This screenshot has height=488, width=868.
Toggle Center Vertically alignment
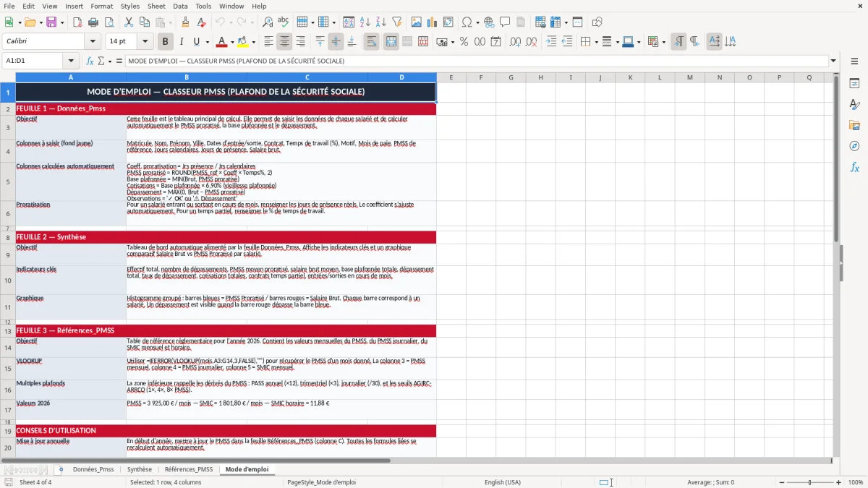(335, 42)
